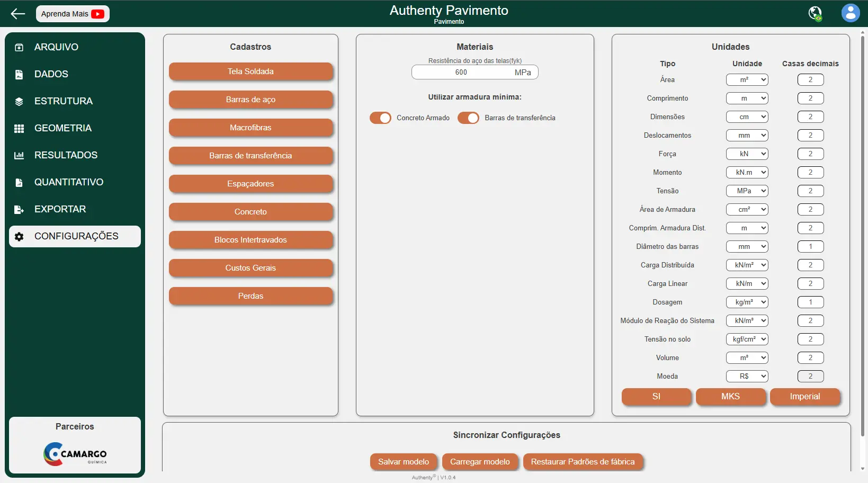Click the page vertical scrollbar
The height and width of the screenshot is (483, 868).
tap(863, 236)
